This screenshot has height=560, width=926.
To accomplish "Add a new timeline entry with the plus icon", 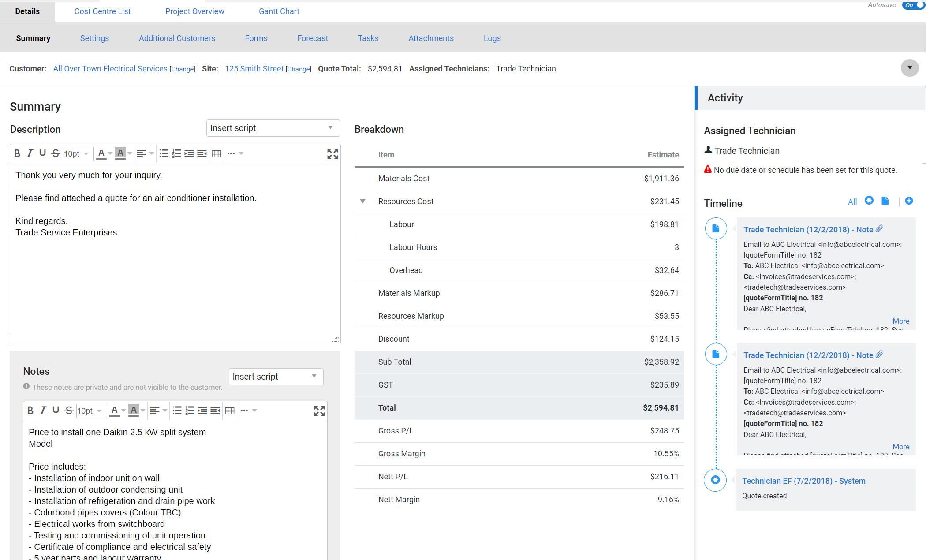I will click(x=909, y=201).
